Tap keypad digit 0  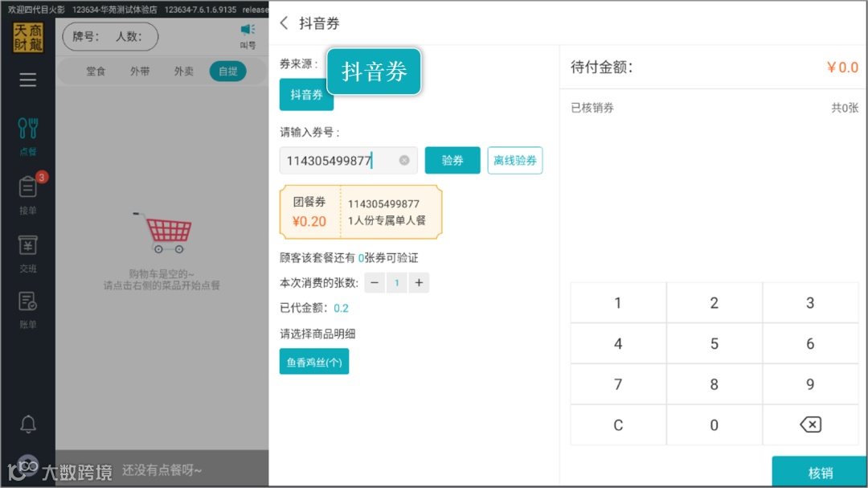click(714, 424)
